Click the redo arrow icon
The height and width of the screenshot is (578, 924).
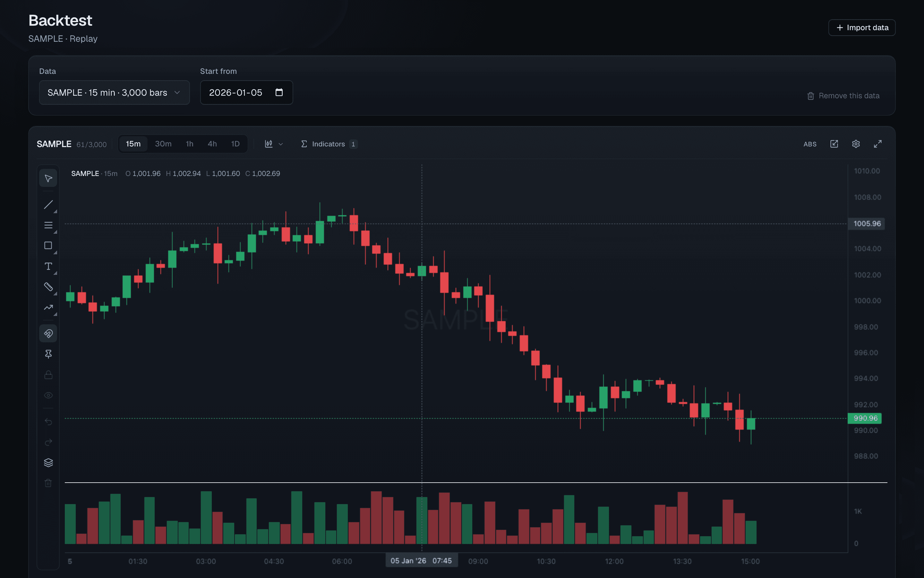pos(48,442)
